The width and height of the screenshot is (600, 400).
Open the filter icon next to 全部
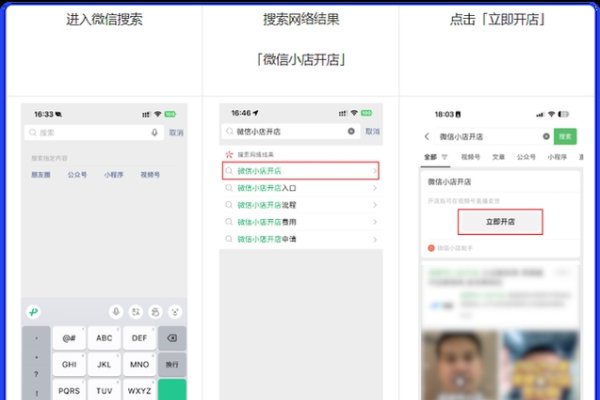445,157
